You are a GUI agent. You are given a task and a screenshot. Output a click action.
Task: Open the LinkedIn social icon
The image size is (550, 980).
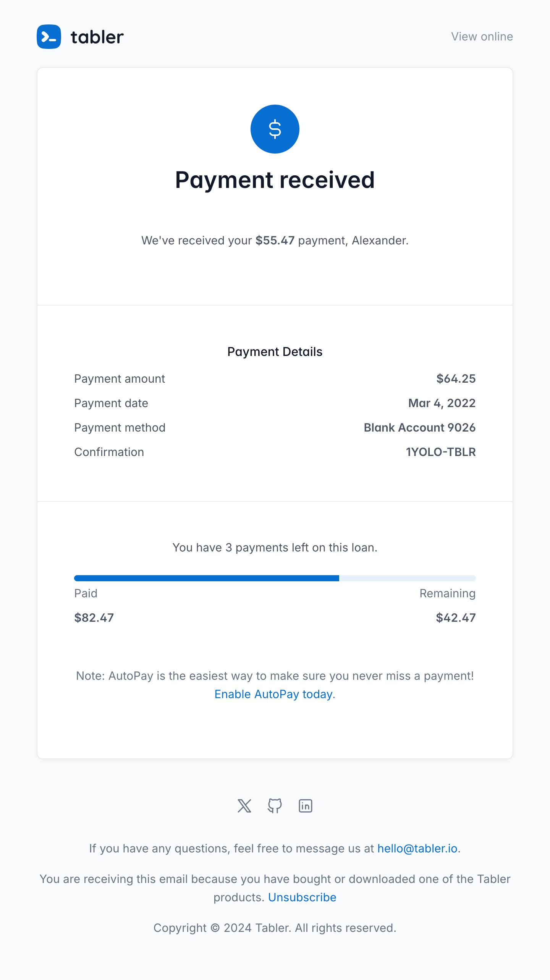pos(306,806)
